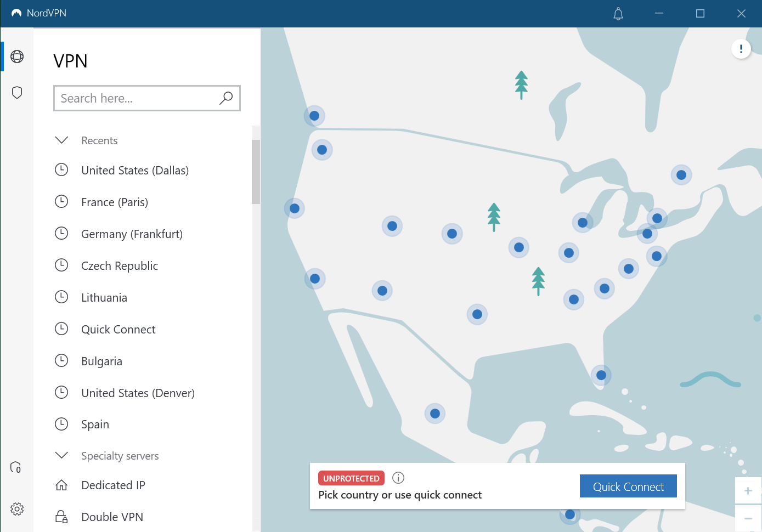Select Double VPN specialty server

pyautogui.click(x=112, y=517)
